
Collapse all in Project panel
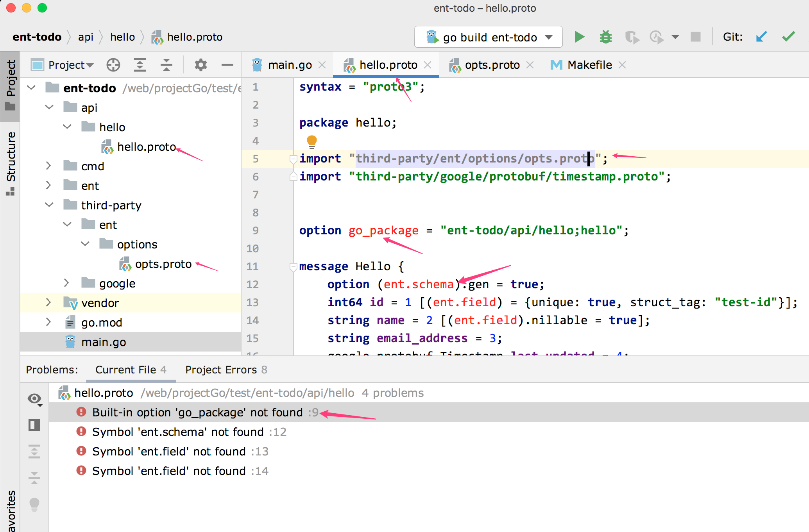(166, 65)
